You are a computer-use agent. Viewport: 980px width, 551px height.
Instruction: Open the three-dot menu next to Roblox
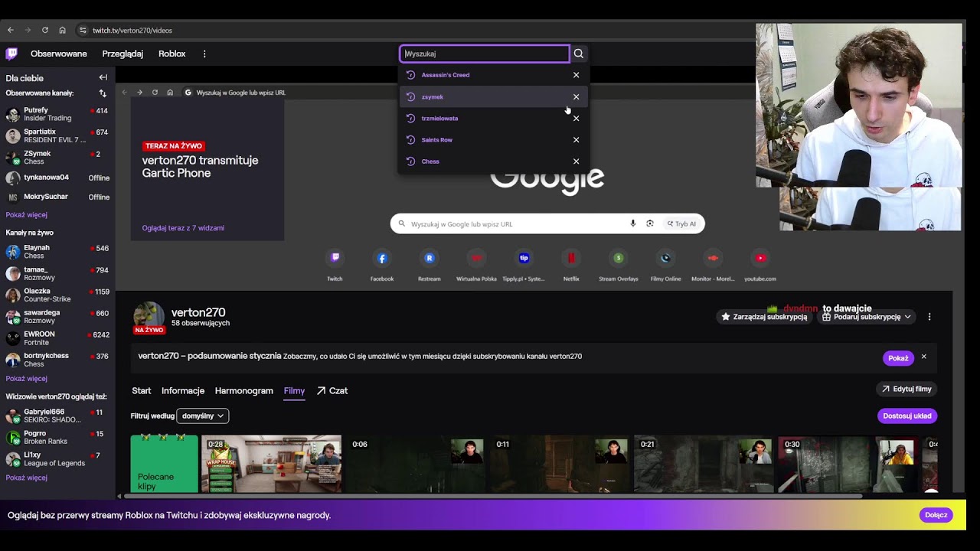204,54
